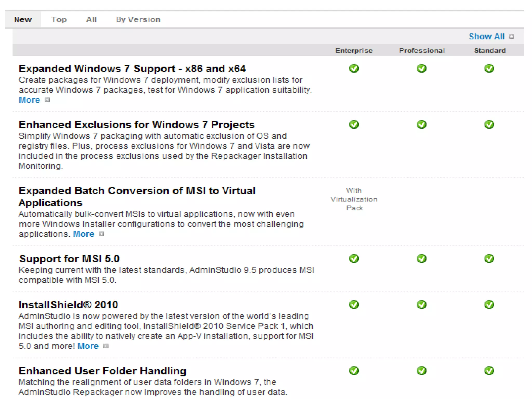Select heading 'Expanded Windows 7 Support - x86 and x64'

(x=132, y=69)
